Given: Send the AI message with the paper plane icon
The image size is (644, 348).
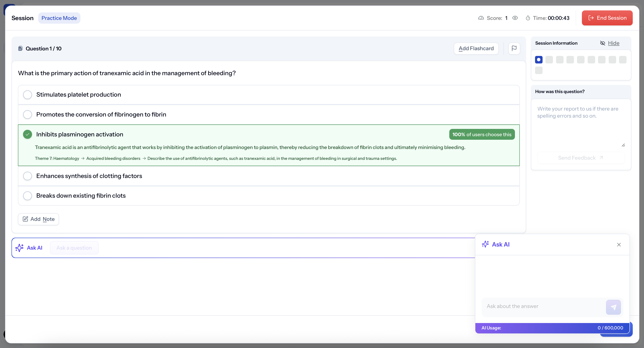Looking at the screenshot, I should pos(613,307).
